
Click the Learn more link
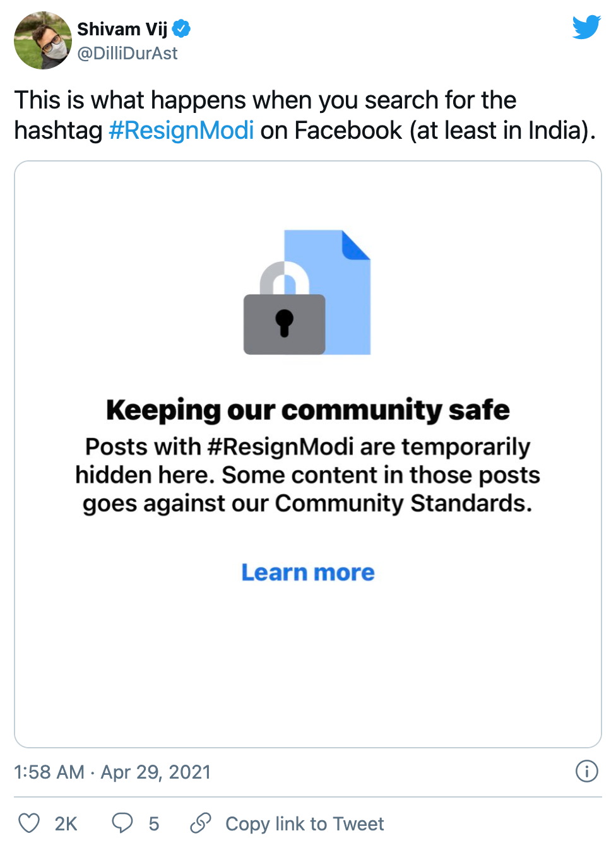pos(308,572)
